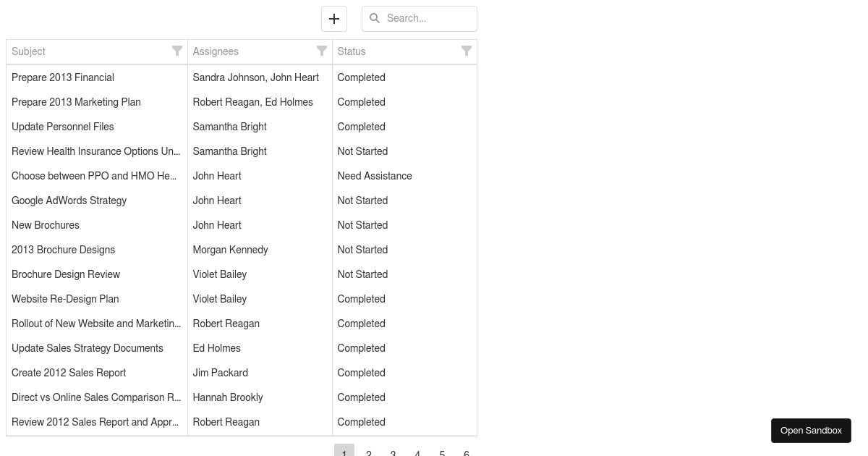Click inside the Search input field
The width and height of the screenshot is (868, 456).
[x=420, y=18]
